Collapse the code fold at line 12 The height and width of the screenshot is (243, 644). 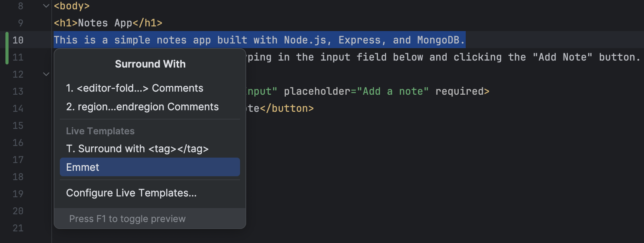[45, 74]
